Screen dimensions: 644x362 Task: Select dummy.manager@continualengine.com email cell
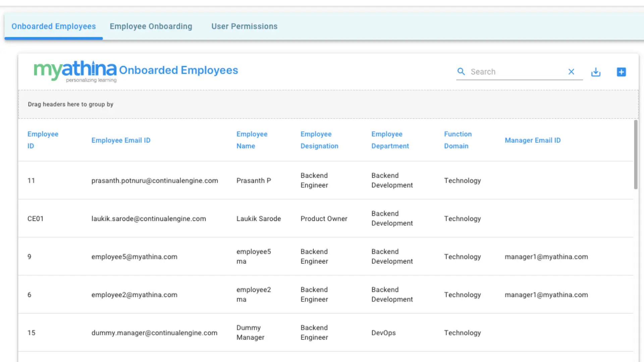coord(154,333)
